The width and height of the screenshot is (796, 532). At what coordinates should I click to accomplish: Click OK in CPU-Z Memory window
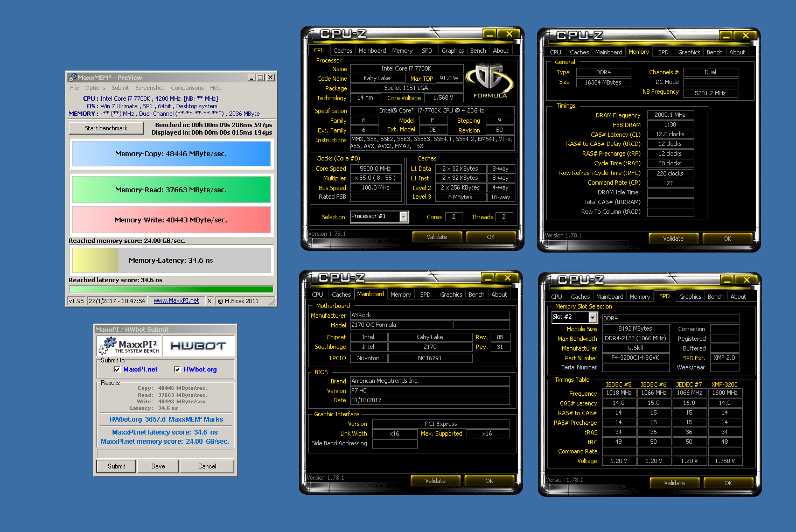[727, 239]
